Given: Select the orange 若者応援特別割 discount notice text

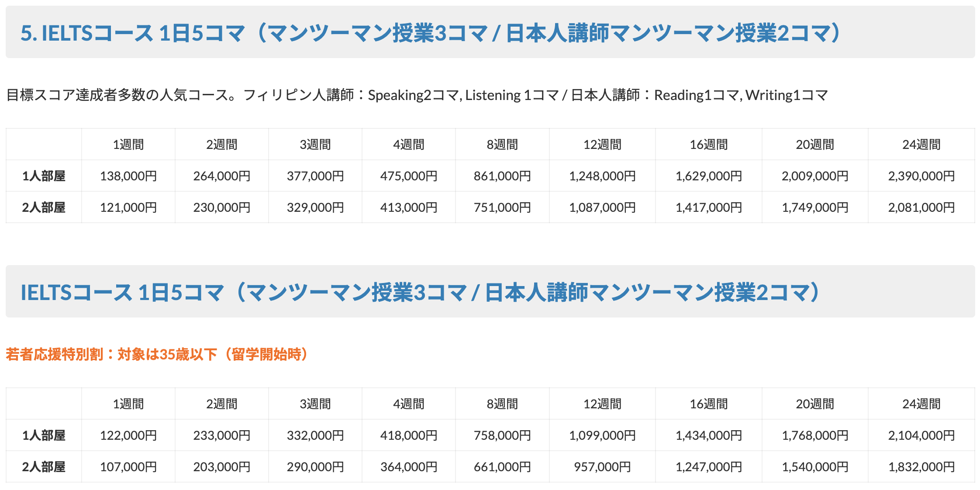Looking at the screenshot, I should click(157, 354).
